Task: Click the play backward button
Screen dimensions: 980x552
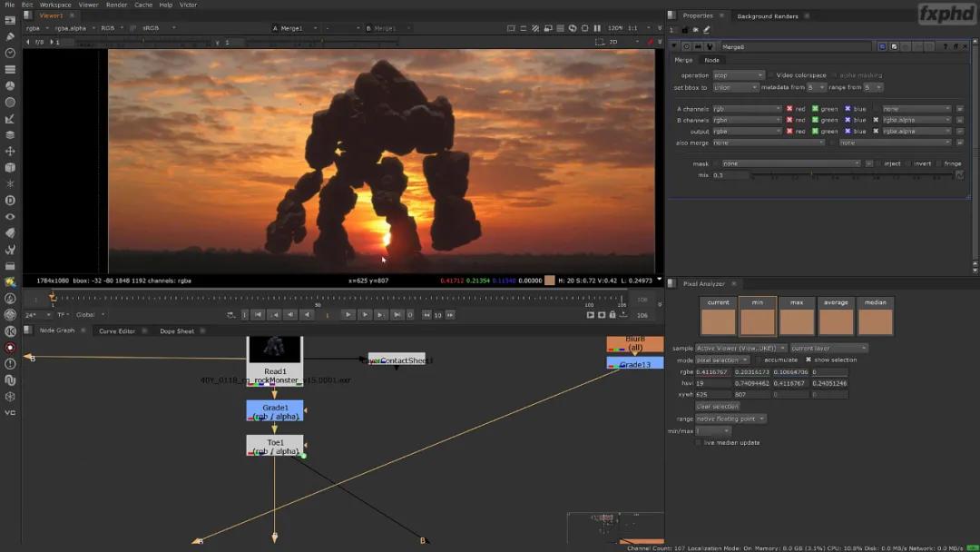Action: pyautogui.click(x=307, y=315)
